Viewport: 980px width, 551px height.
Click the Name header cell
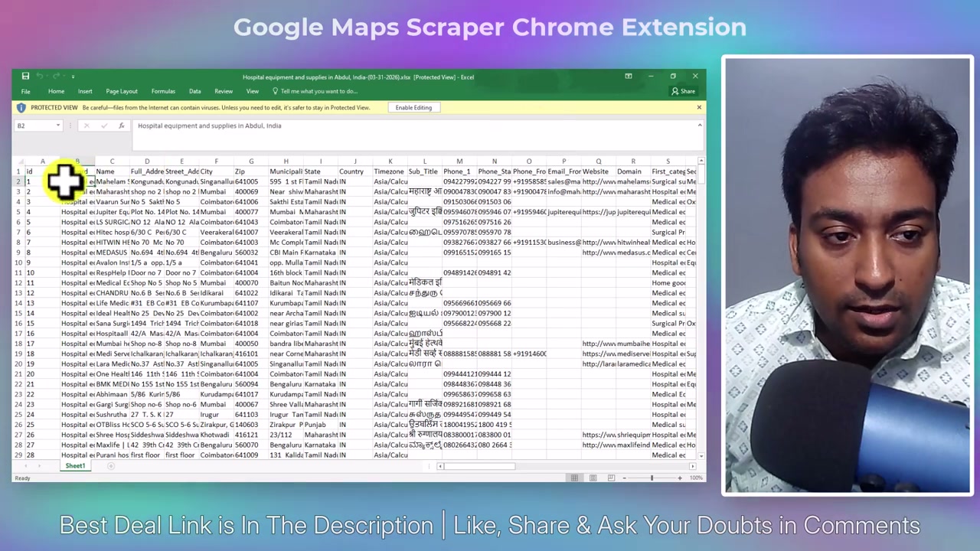112,171
